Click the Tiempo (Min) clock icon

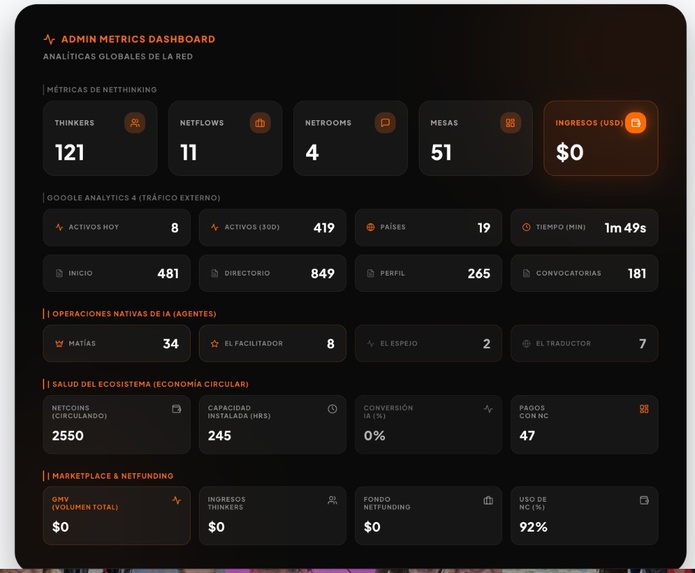click(x=526, y=227)
